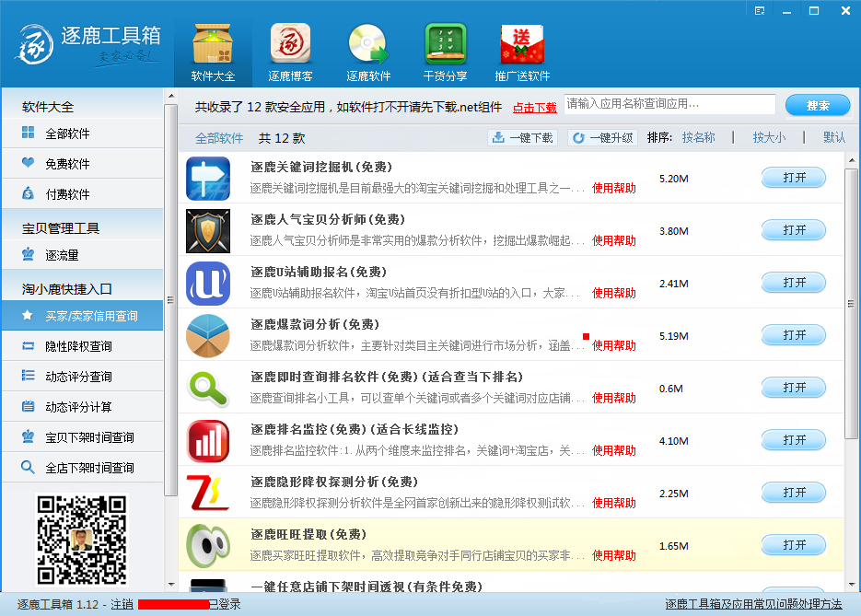Click the software list scrollbar thumb
This screenshot has width=861, height=616.
tap(851, 304)
